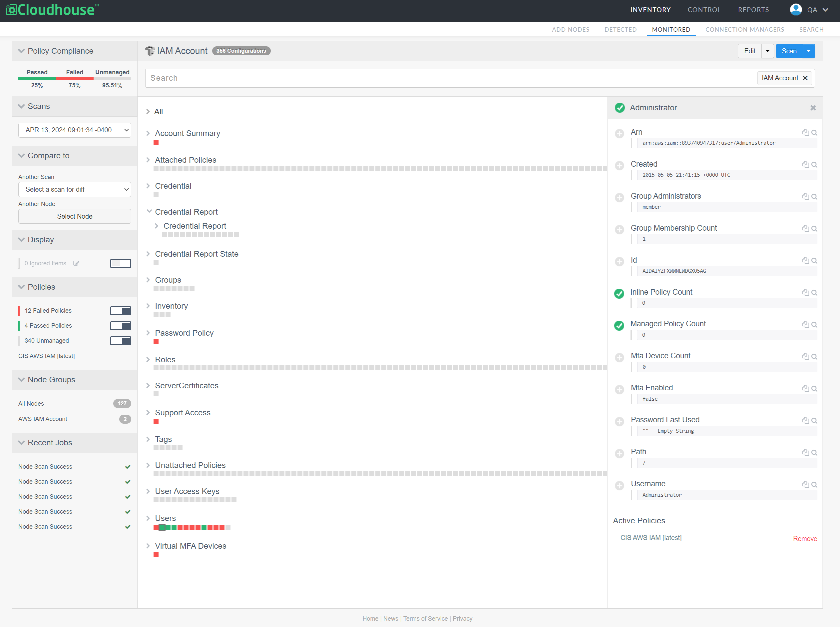Click green check icon for Managed Policy Count
The image size is (840, 627).
pyautogui.click(x=619, y=325)
